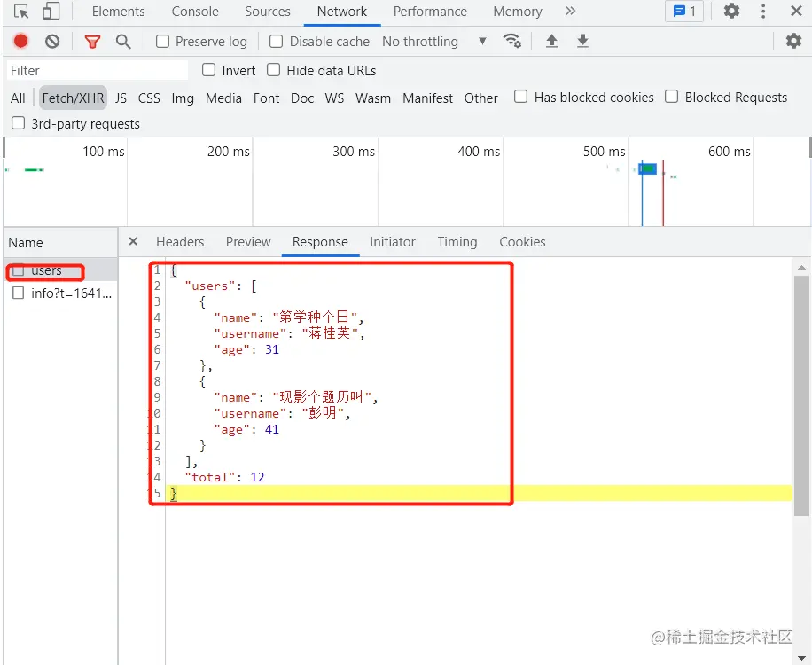812x665 pixels.
Task: Filter requests by Wasm
Action: pos(373,98)
